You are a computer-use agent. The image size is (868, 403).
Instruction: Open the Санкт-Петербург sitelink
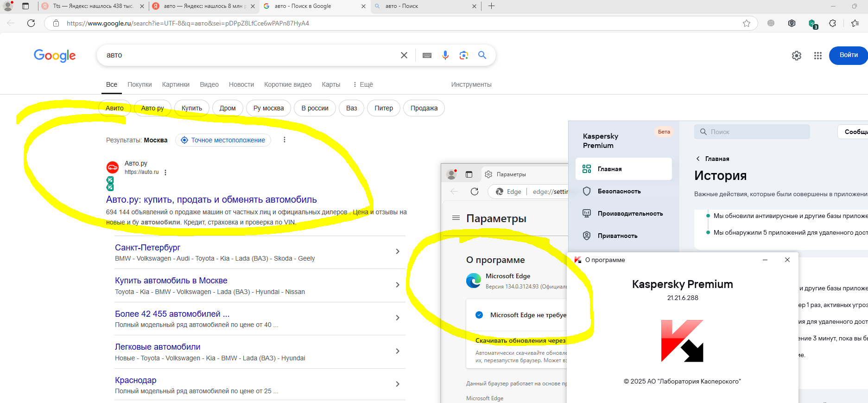tap(147, 248)
